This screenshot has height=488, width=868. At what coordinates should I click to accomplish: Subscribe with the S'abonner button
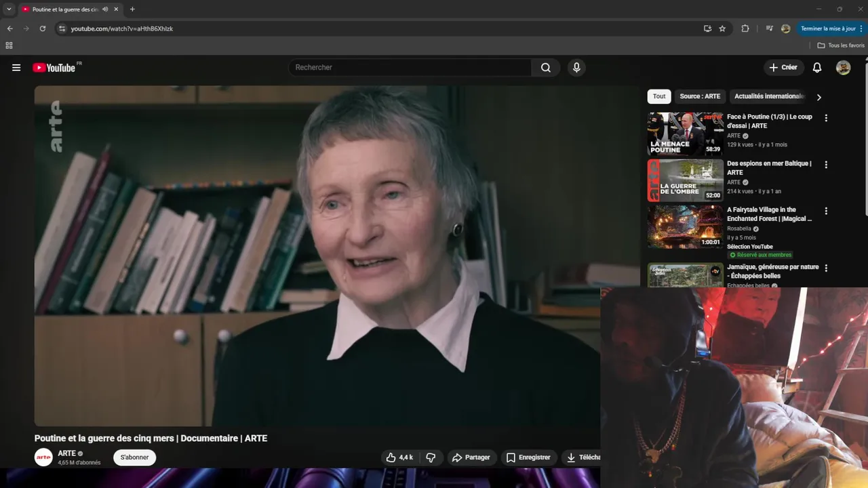click(x=134, y=457)
